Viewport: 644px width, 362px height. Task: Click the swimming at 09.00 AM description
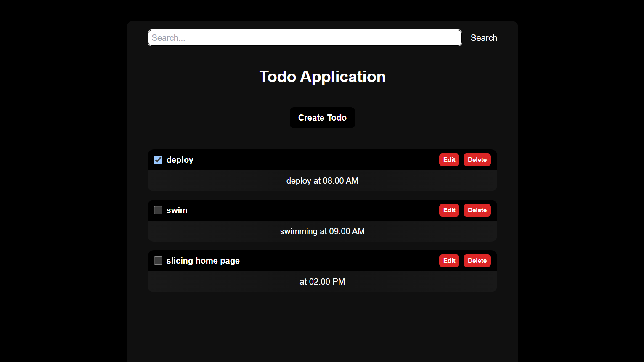tap(322, 231)
